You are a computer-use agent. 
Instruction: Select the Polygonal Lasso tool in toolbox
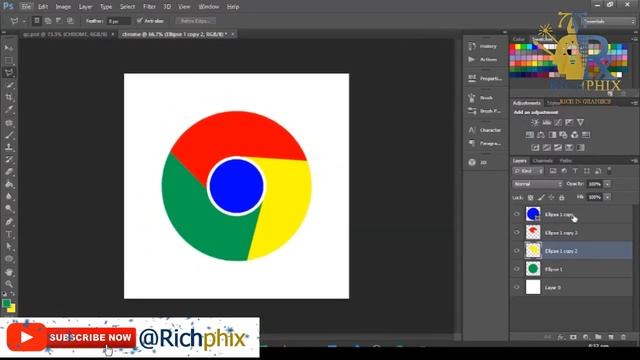[9, 73]
